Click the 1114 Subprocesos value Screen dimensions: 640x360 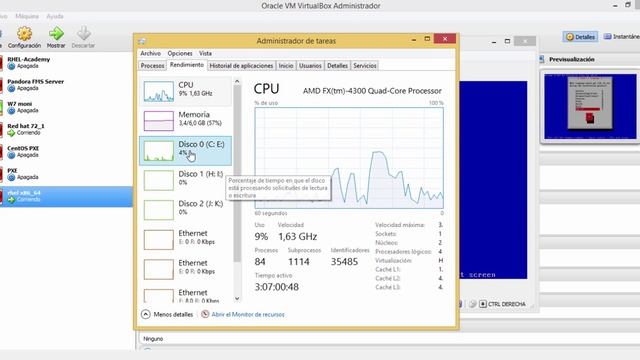[298, 262]
